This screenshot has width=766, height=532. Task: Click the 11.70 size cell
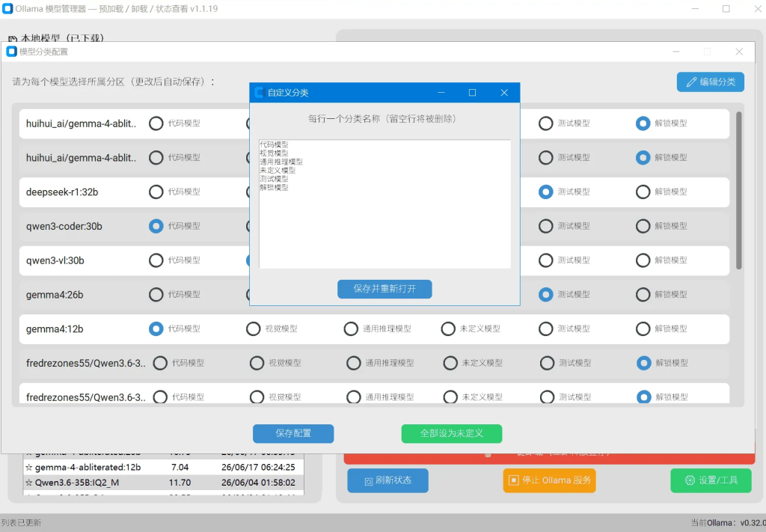180,483
